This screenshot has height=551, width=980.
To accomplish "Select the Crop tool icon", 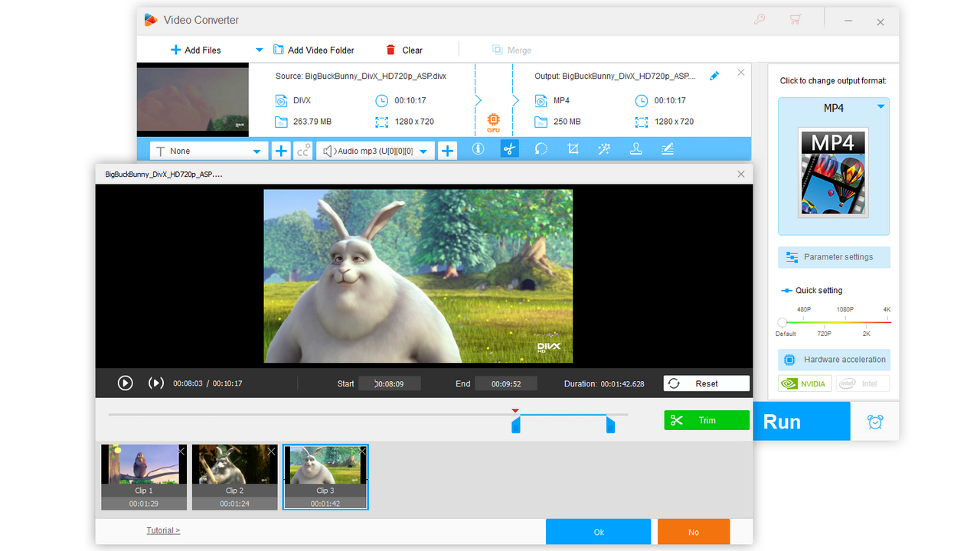I will coord(573,150).
